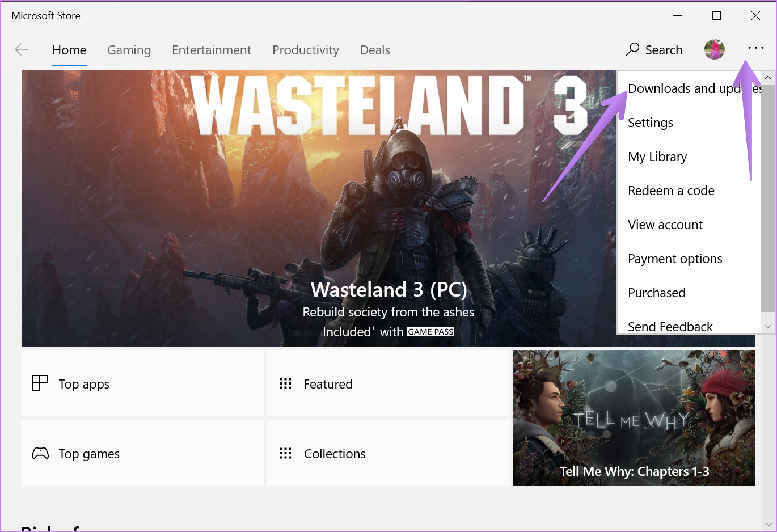777x532 pixels.
Task: Open Top apps tile icon
Action: coord(40,383)
